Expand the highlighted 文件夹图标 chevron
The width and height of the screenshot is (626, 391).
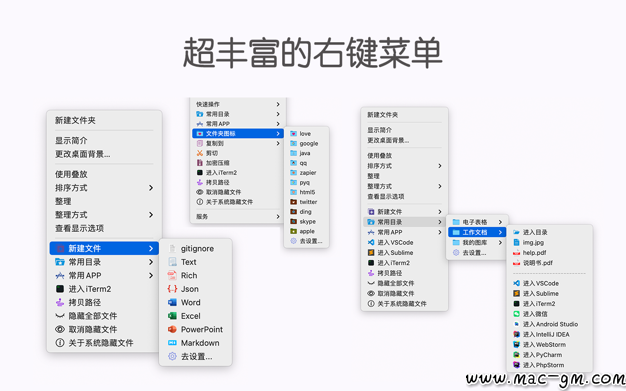pyautogui.click(x=278, y=133)
